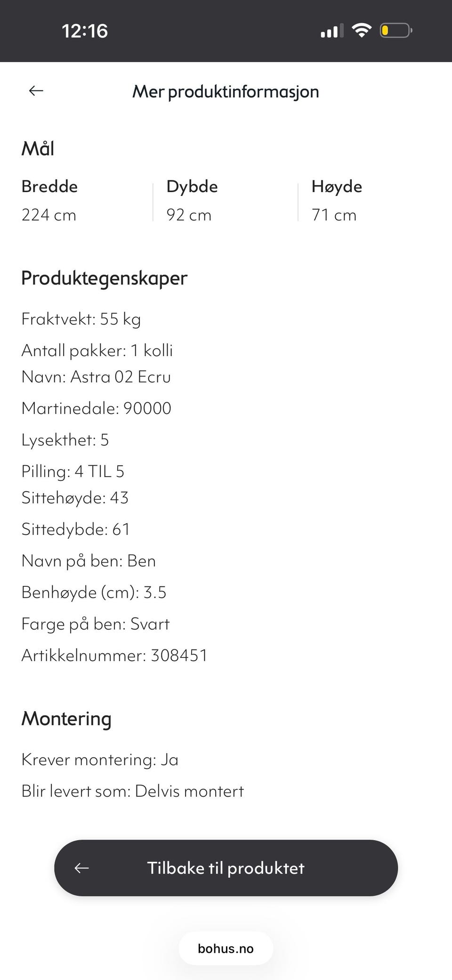452x980 pixels.
Task: Tap the arrow inside the Tilbake button
Action: 82,868
